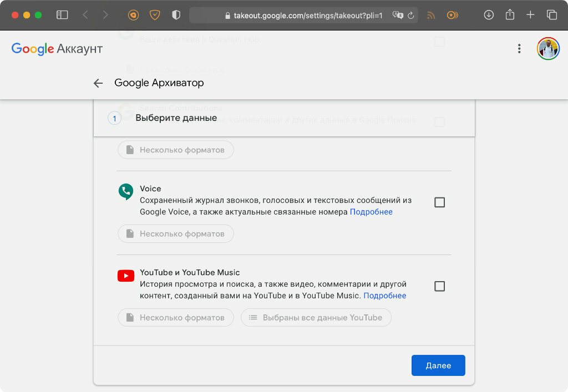The image size is (568, 392).
Task: Click the Google Voice phone icon
Action: click(x=126, y=192)
